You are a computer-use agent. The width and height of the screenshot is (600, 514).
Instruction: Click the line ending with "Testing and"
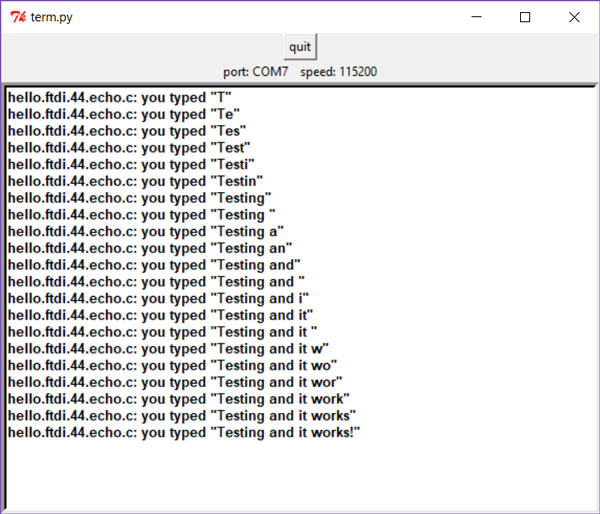[154, 265]
